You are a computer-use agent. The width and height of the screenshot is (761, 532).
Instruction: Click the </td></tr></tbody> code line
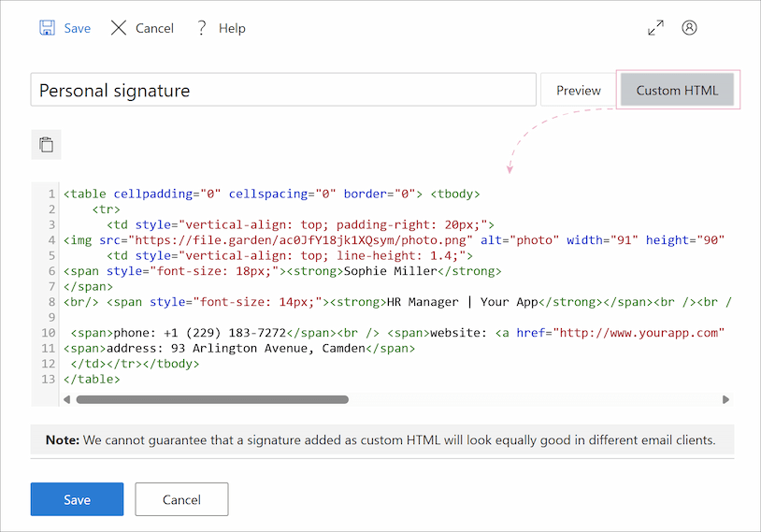click(135, 364)
